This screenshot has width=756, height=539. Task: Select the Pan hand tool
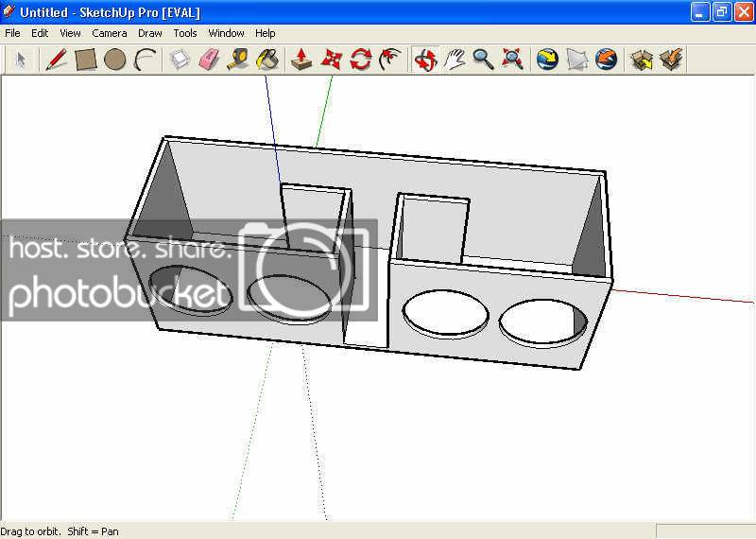click(455, 60)
